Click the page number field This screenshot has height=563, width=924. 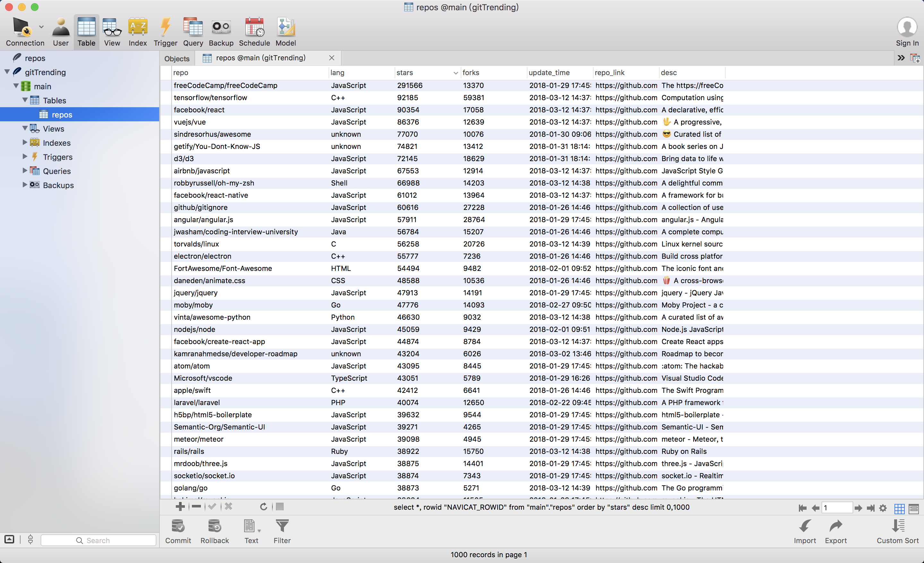click(x=837, y=508)
